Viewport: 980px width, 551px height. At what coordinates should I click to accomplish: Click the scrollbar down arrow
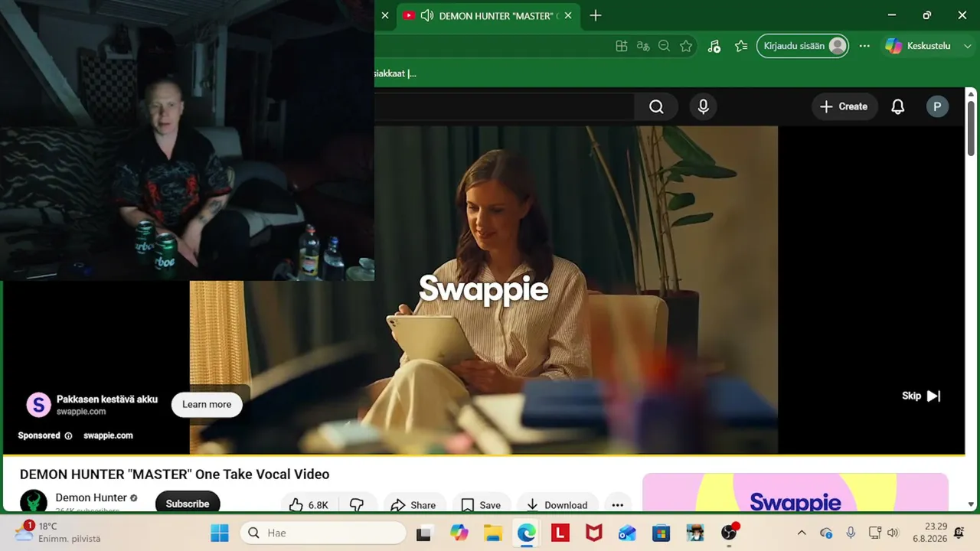971,504
